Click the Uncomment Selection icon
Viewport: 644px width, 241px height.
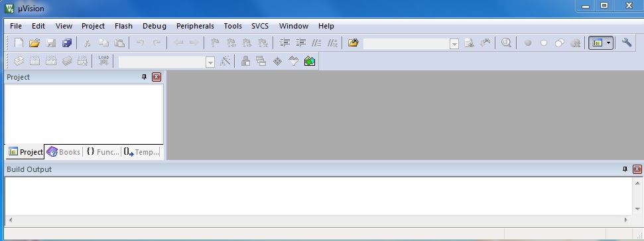coord(332,42)
